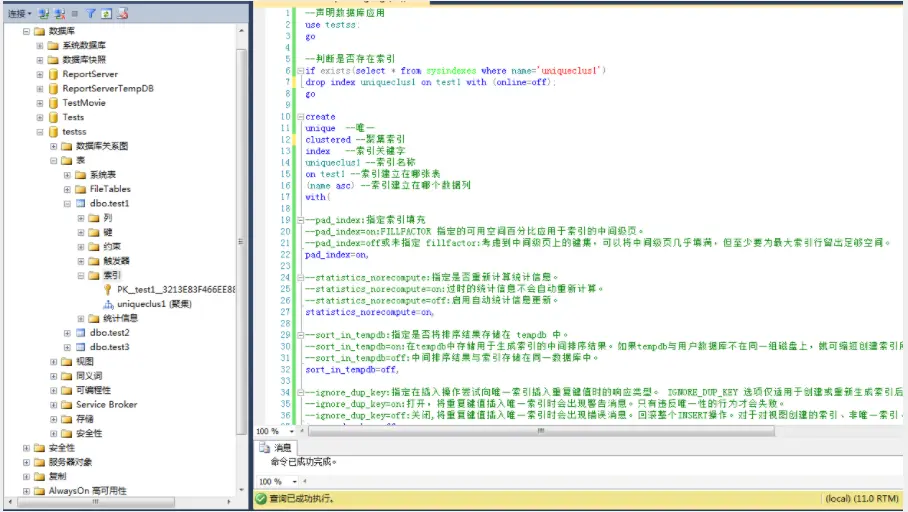Viewport: 908px width, 512px height.
Task: Click the testss database cylinder icon
Action: pyautogui.click(x=53, y=132)
